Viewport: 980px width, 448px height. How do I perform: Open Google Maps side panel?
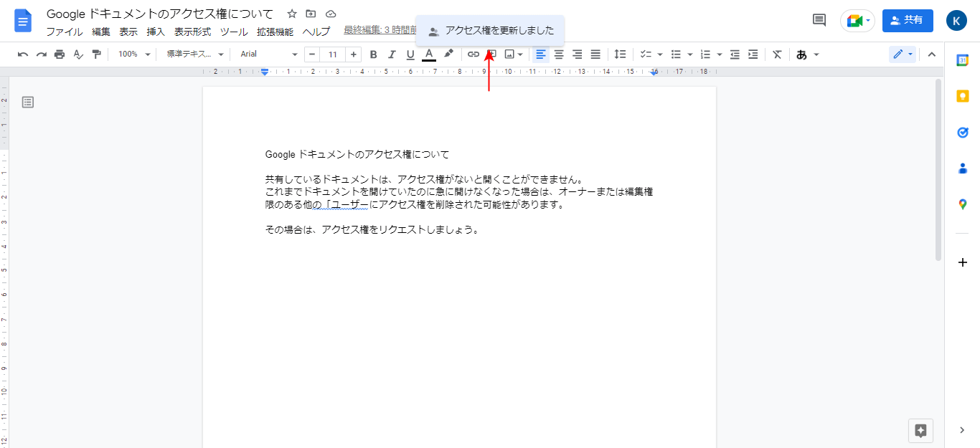click(963, 204)
